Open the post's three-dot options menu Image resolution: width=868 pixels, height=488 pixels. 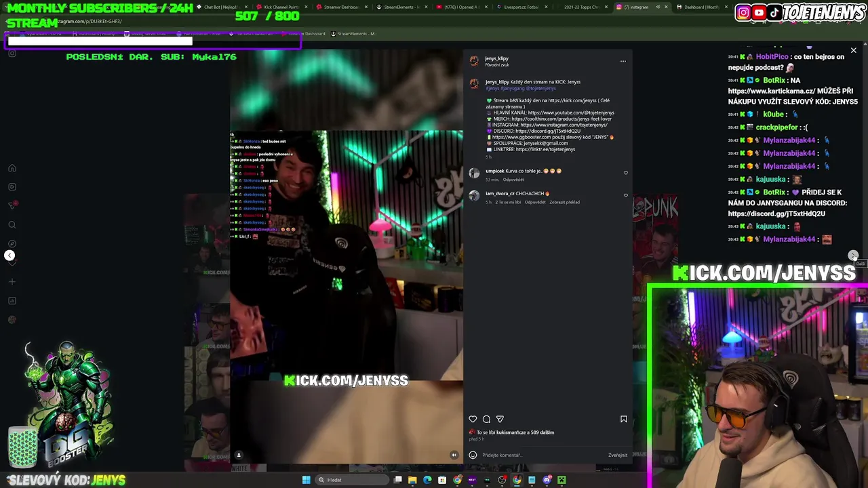pos(623,61)
